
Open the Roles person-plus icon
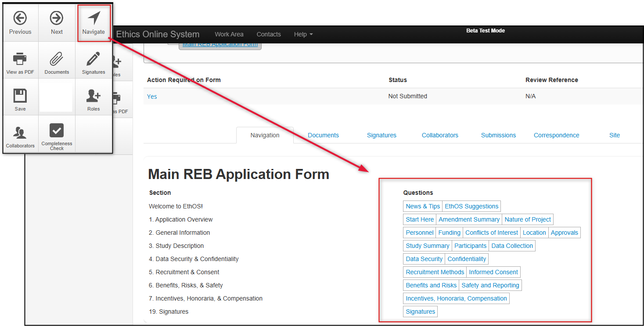click(x=94, y=96)
